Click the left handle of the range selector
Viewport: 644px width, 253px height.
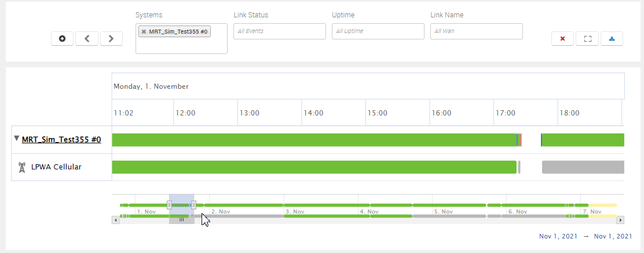click(x=169, y=205)
